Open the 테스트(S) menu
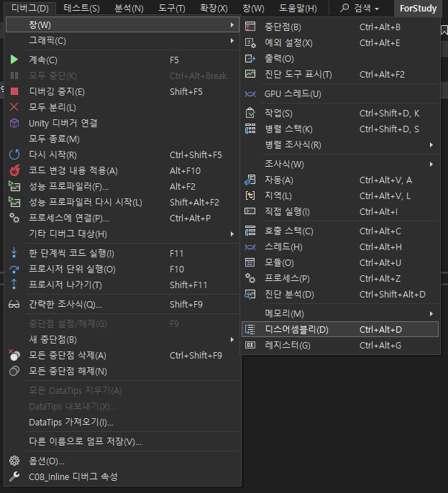 pyautogui.click(x=81, y=8)
